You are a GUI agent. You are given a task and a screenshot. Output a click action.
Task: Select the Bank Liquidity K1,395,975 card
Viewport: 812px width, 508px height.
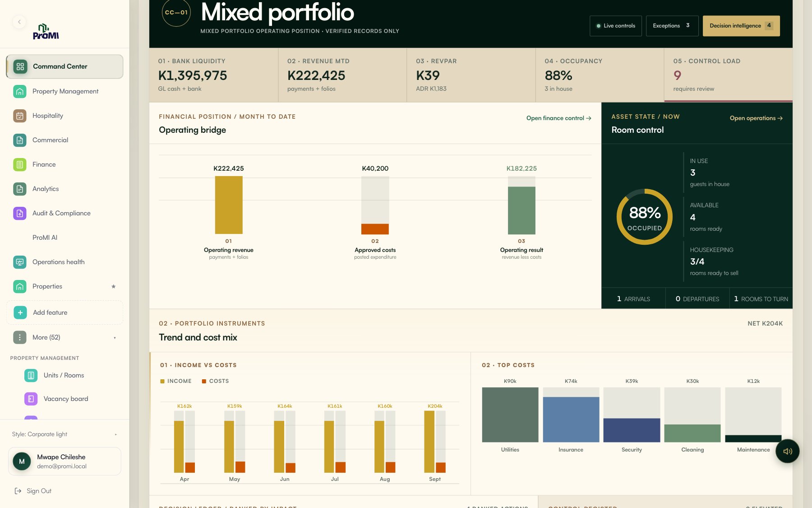tap(214, 75)
